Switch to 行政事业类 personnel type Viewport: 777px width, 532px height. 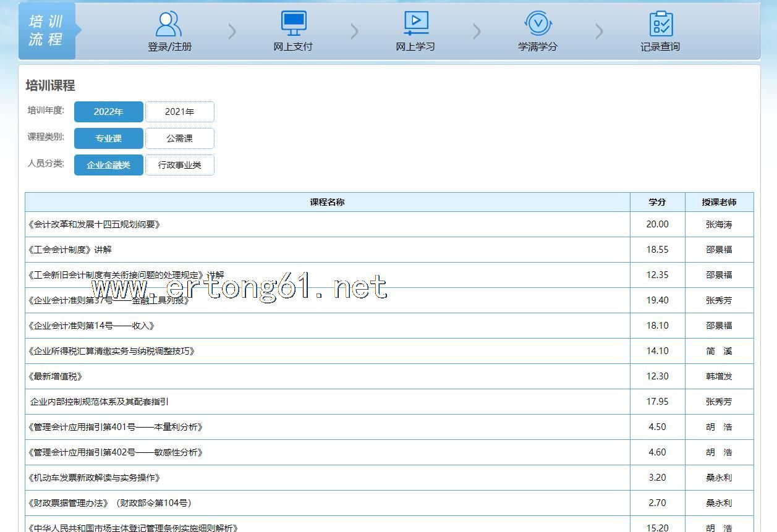[180, 165]
